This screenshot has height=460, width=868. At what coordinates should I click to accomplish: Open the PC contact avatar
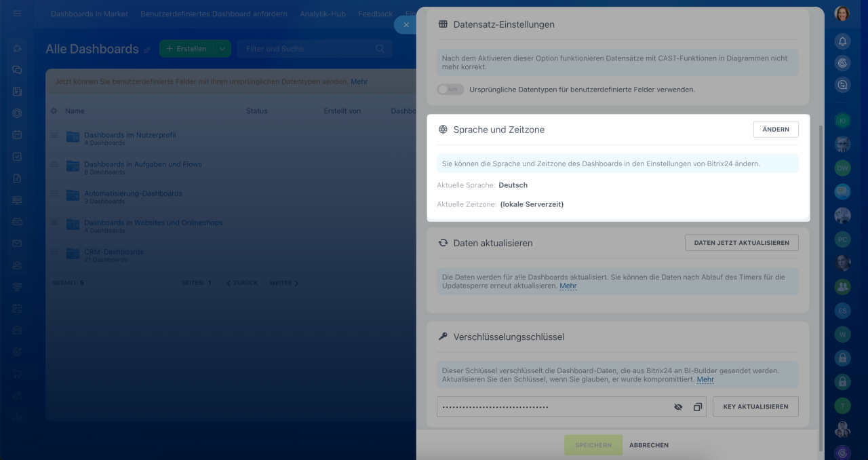click(x=842, y=239)
